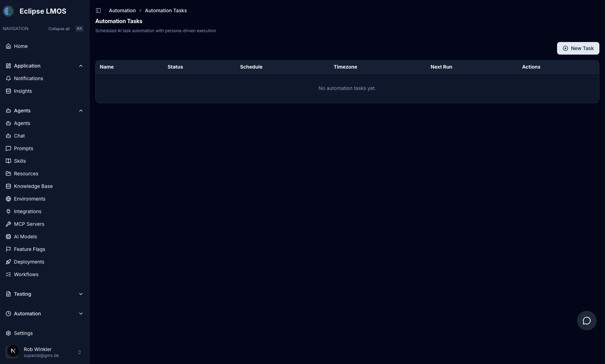Click the Environments globe icon

8,199
